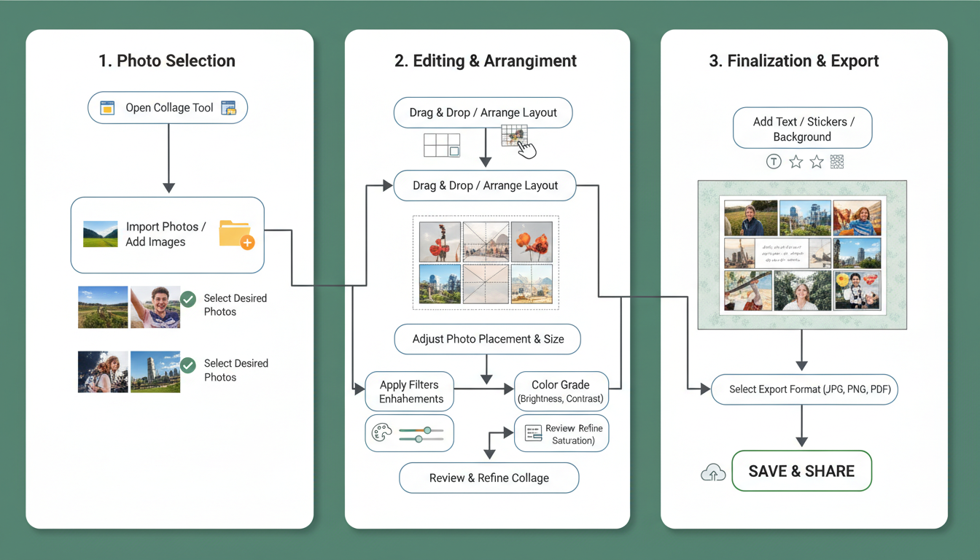
Task: Click the finished collage preview thumbnail
Action: point(802,254)
